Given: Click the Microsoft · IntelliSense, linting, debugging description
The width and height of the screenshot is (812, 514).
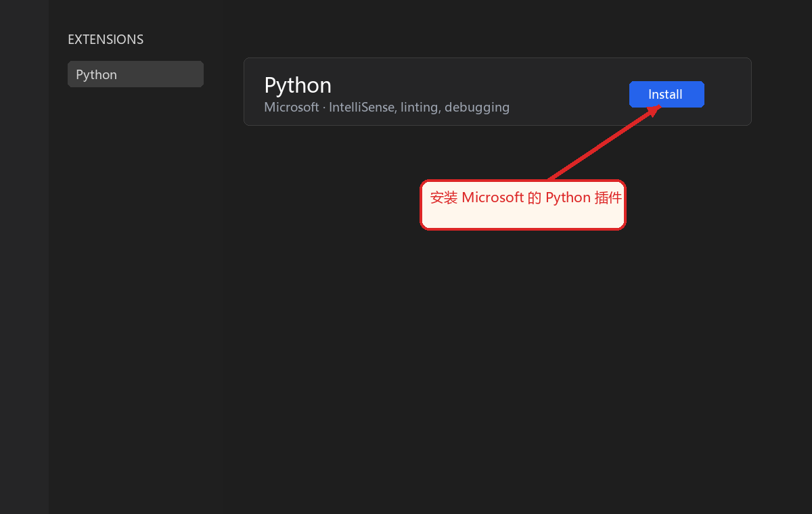Looking at the screenshot, I should pyautogui.click(x=386, y=107).
